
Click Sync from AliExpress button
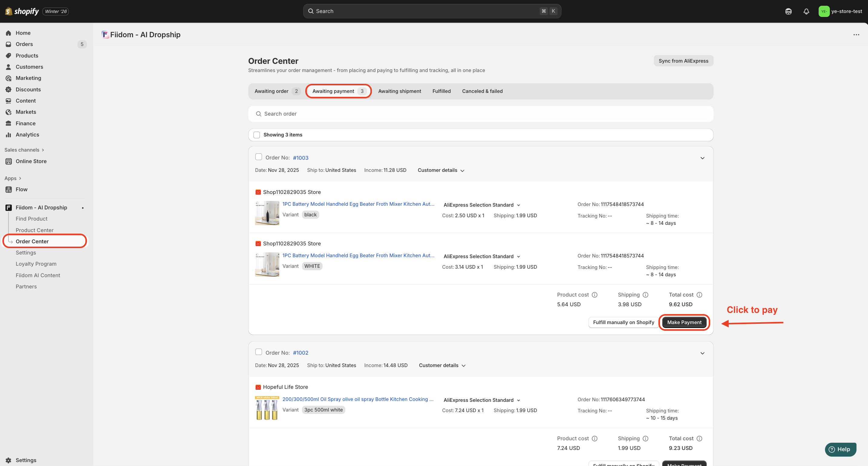683,61
